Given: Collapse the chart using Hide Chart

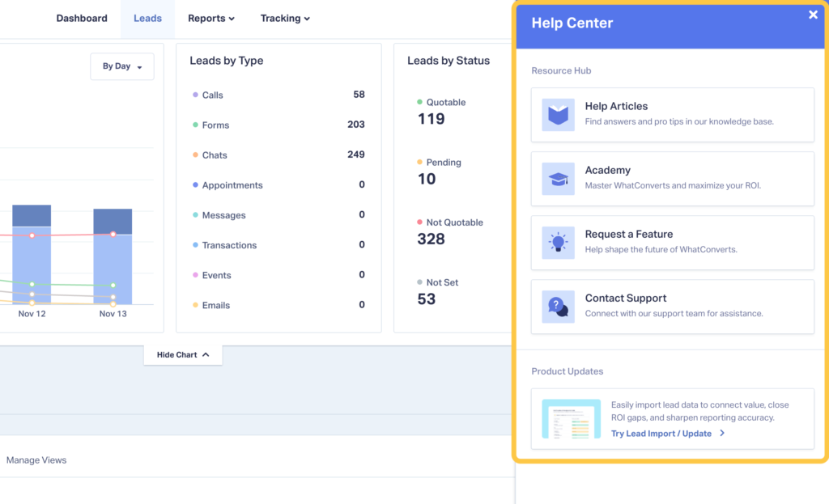Looking at the screenshot, I should (183, 354).
